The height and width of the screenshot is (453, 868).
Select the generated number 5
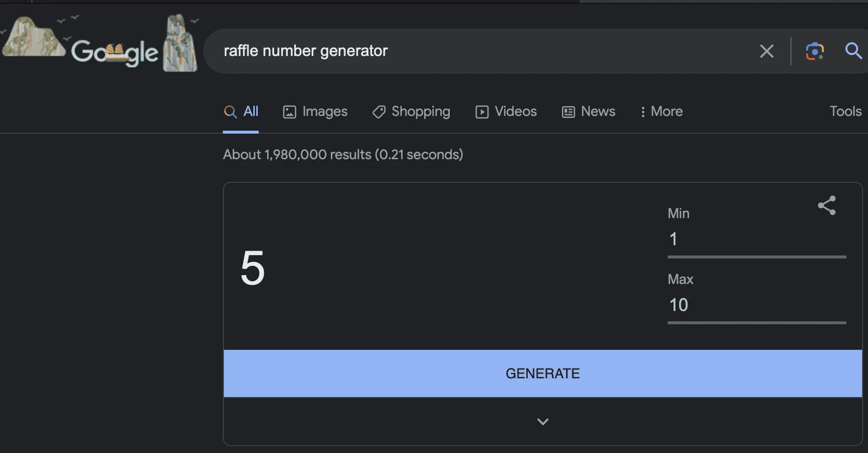coord(252,268)
